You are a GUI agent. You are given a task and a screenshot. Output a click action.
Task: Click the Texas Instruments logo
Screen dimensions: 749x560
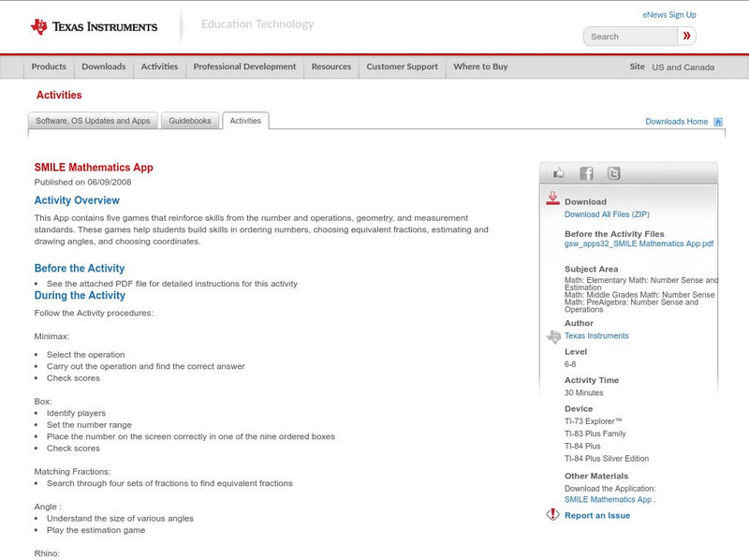pyautogui.click(x=94, y=26)
